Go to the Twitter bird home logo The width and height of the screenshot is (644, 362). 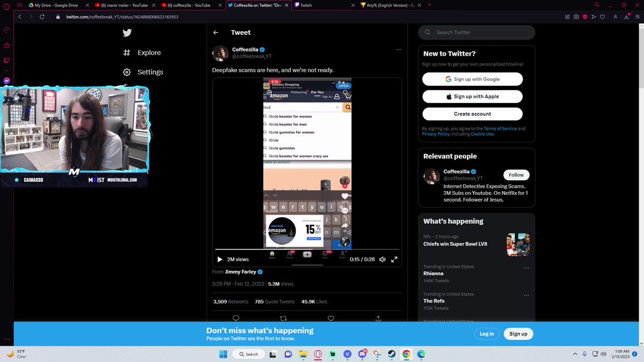[x=127, y=33]
